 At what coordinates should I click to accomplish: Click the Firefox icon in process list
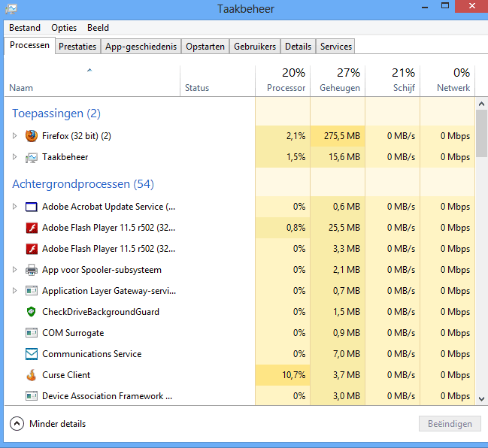31,136
